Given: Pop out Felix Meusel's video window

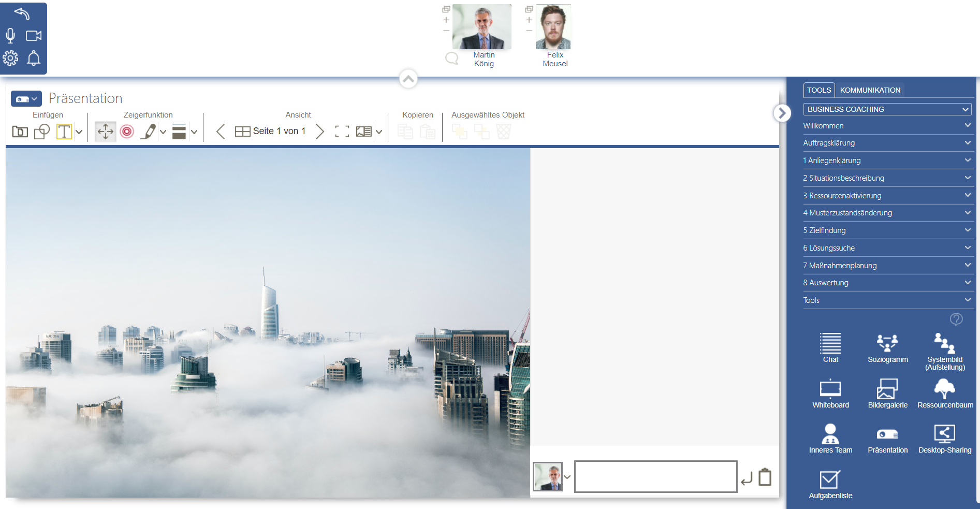Looking at the screenshot, I should pyautogui.click(x=529, y=9).
